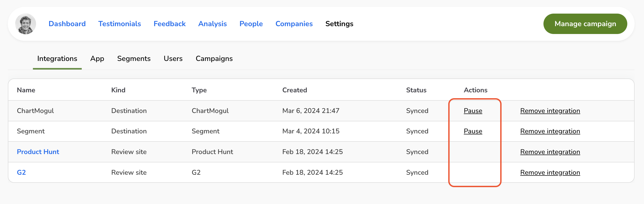
Task: Switch to the App tab
Action: coord(97,59)
